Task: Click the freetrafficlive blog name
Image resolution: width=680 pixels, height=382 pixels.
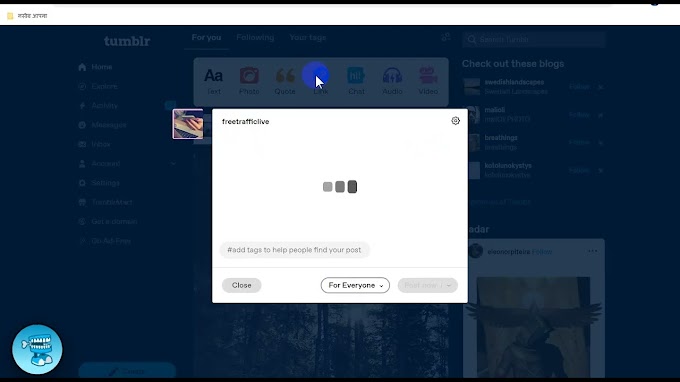Action: (245, 122)
